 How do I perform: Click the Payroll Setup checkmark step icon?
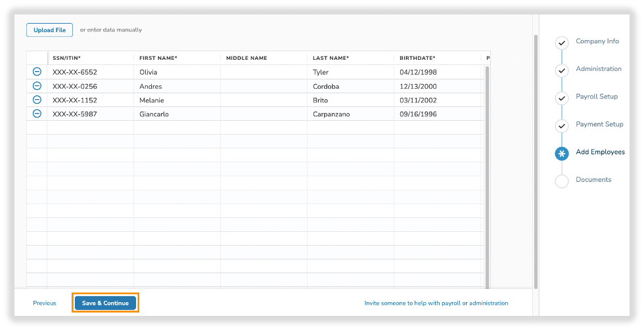tap(561, 99)
